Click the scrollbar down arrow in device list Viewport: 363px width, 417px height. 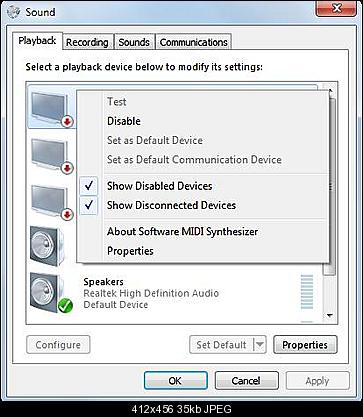330,315
